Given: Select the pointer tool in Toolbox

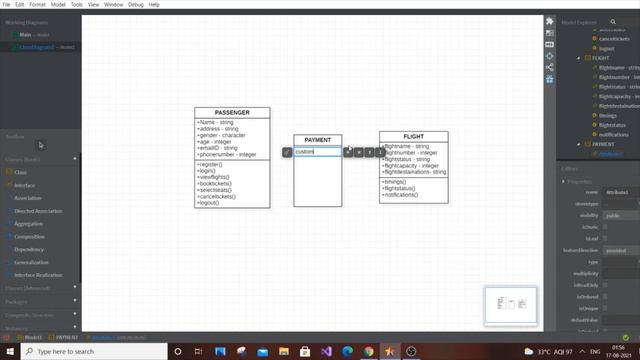Looking at the screenshot, I should coord(40,145).
